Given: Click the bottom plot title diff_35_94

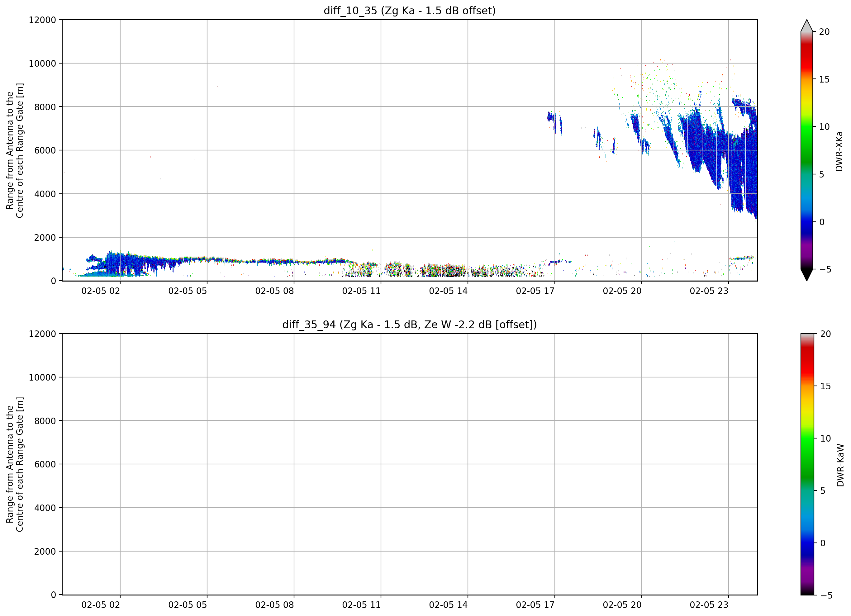Looking at the screenshot, I should click(409, 325).
